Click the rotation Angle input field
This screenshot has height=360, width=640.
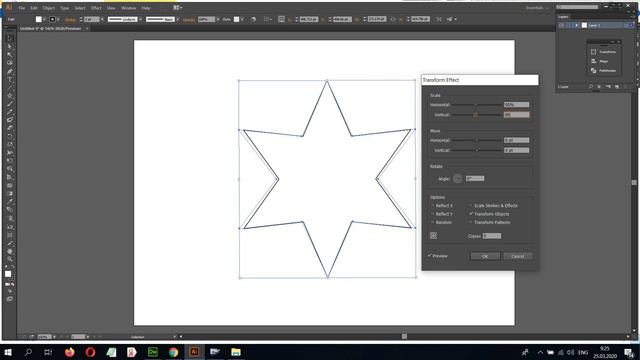point(475,178)
